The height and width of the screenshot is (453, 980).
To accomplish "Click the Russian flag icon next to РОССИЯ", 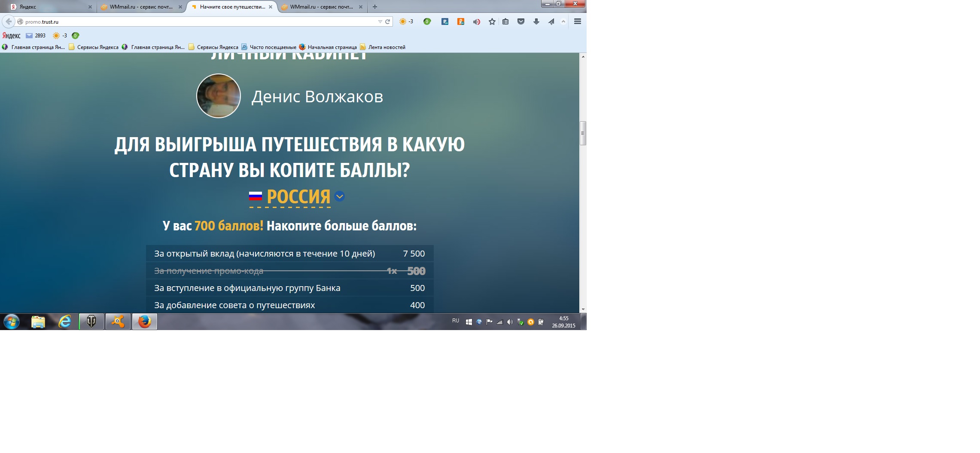I will coord(256,196).
